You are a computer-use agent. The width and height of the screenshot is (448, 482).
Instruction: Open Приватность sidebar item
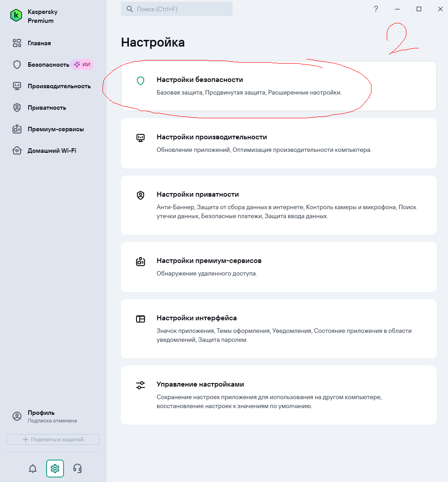[x=47, y=108]
